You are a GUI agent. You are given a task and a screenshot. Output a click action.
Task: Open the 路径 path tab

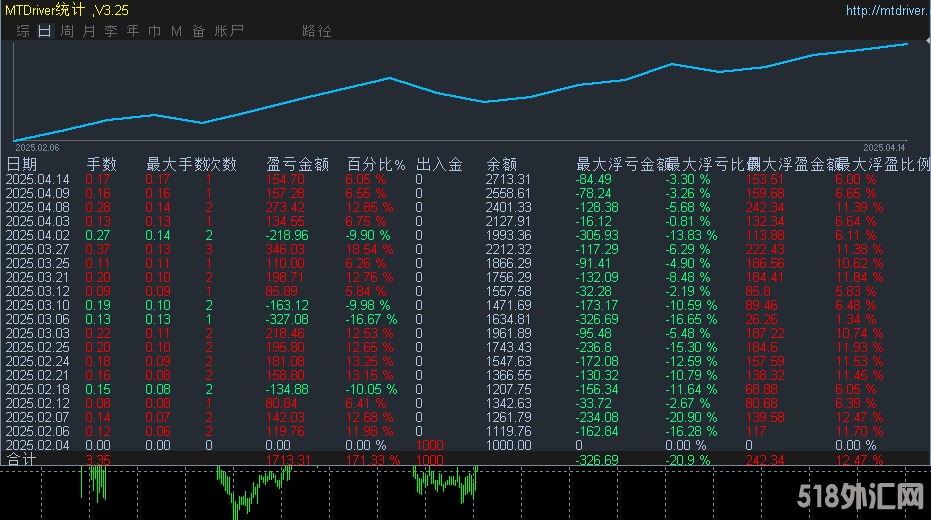click(316, 31)
